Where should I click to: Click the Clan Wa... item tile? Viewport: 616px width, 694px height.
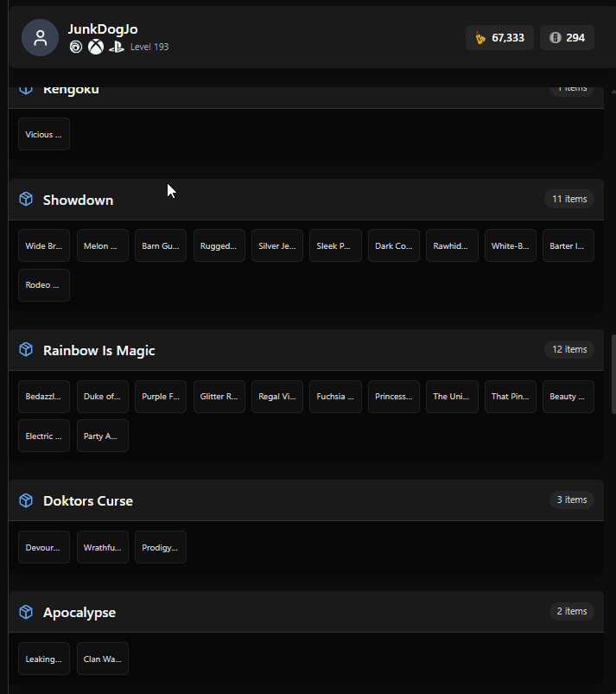coord(103,659)
